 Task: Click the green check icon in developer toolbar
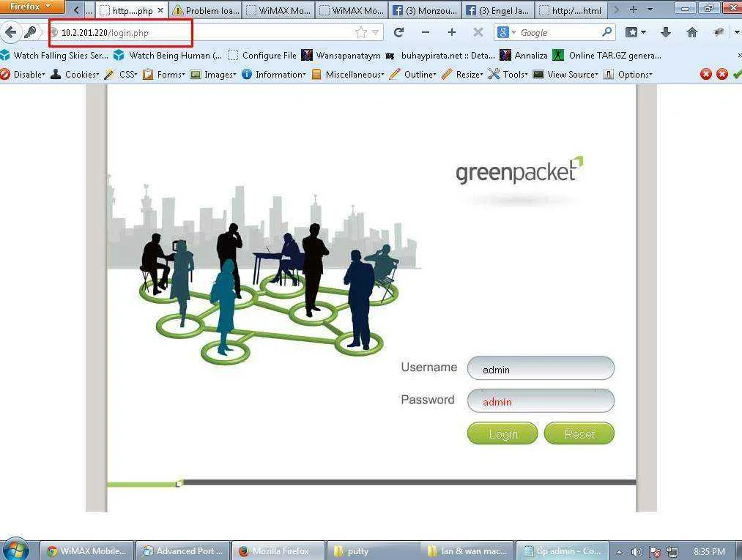point(737,74)
